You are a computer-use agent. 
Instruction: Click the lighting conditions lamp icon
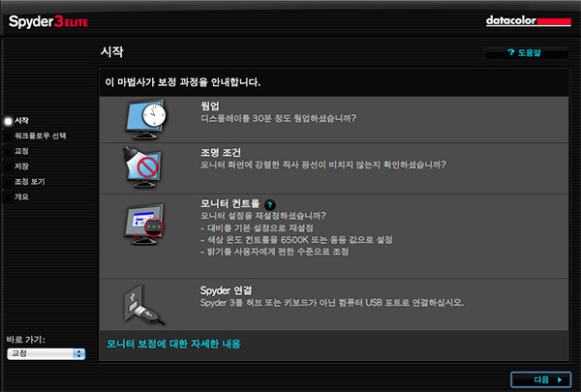pyautogui.click(x=143, y=167)
